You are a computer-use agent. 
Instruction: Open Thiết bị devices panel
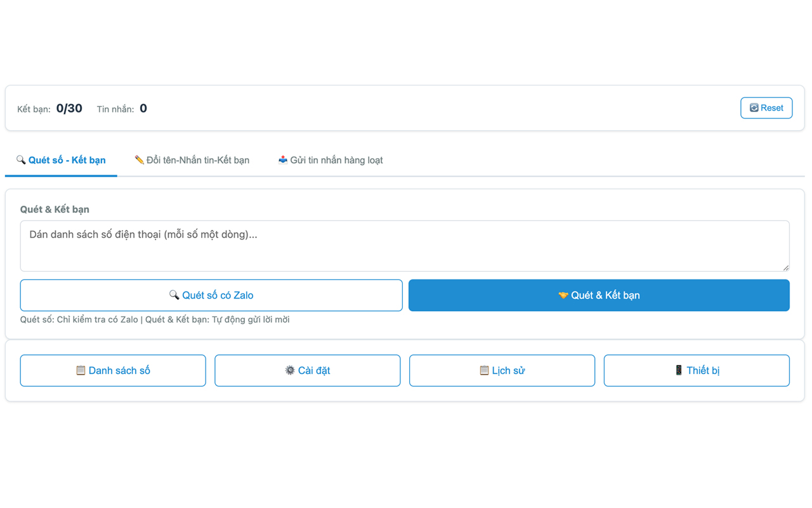697,370
